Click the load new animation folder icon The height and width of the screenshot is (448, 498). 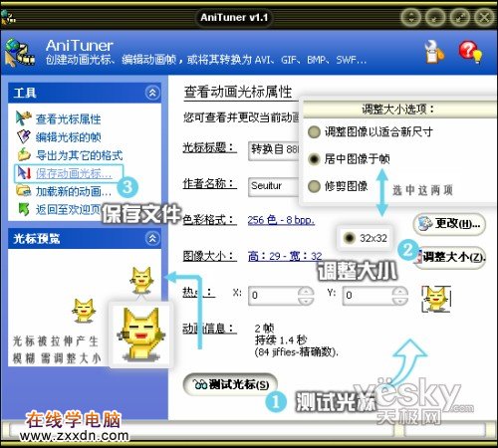(x=24, y=191)
